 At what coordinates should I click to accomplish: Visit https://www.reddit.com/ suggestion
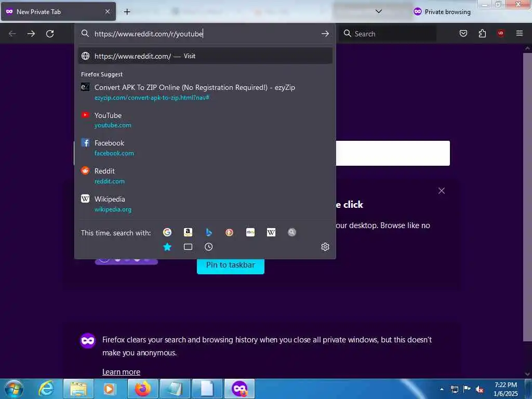pyautogui.click(x=205, y=56)
